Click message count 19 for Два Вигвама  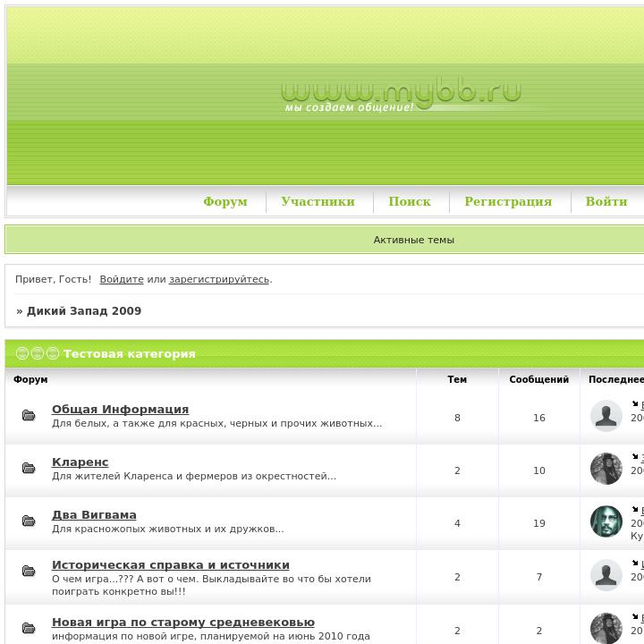(x=538, y=523)
